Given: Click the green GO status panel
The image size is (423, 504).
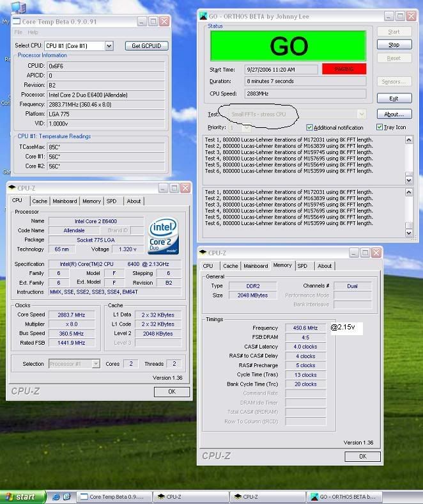Looking at the screenshot, I should click(288, 46).
